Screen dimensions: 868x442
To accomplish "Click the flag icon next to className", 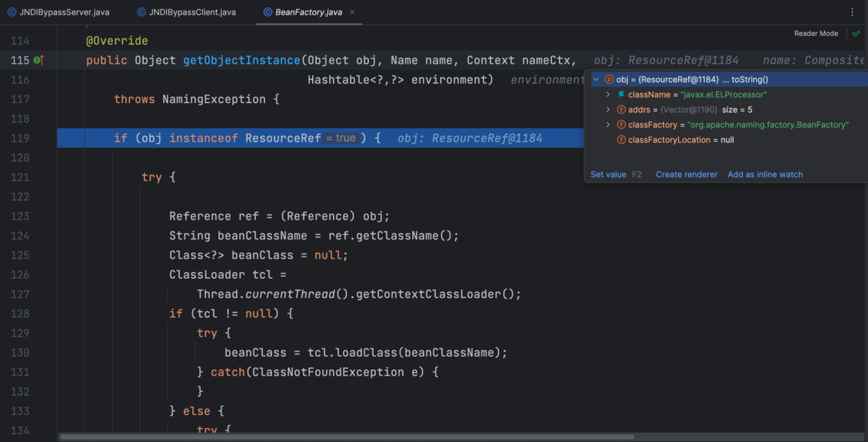I will coord(622,95).
